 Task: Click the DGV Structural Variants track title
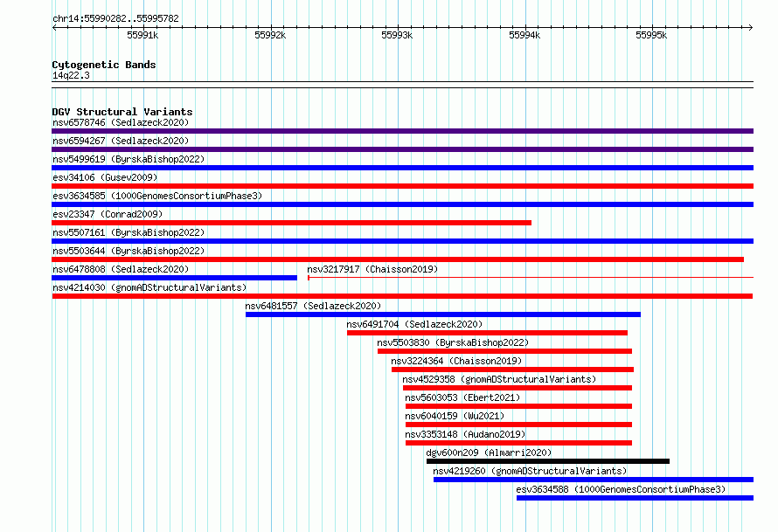[122, 112]
